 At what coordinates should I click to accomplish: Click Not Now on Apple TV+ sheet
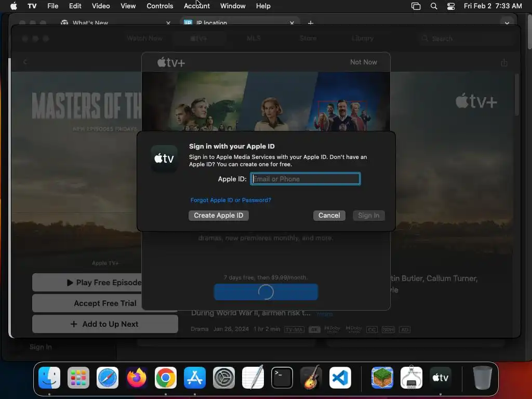pyautogui.click(x=363, y=62)
